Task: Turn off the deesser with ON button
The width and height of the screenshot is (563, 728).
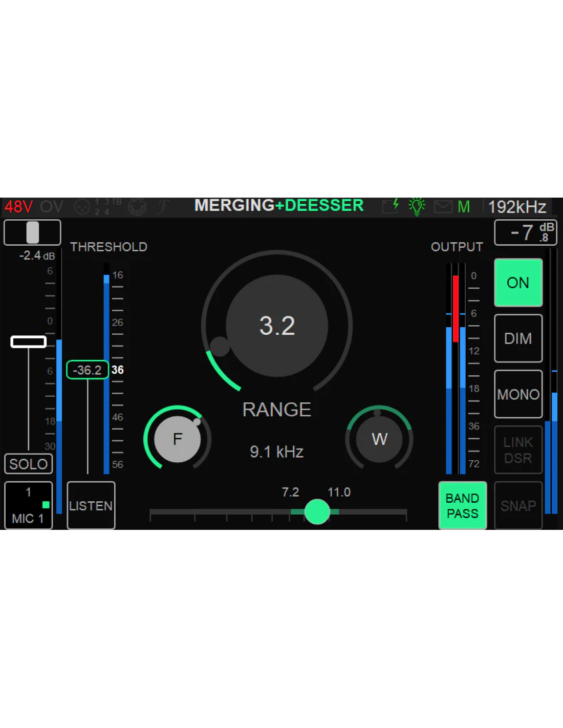Action: point(518,283)
